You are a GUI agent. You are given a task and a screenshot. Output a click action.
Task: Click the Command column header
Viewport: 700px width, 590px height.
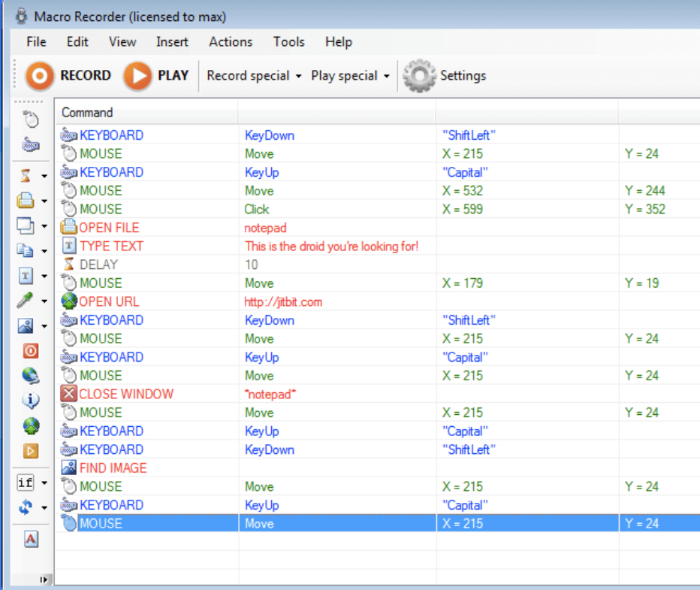pyautogui.click(x=146, y=112)
